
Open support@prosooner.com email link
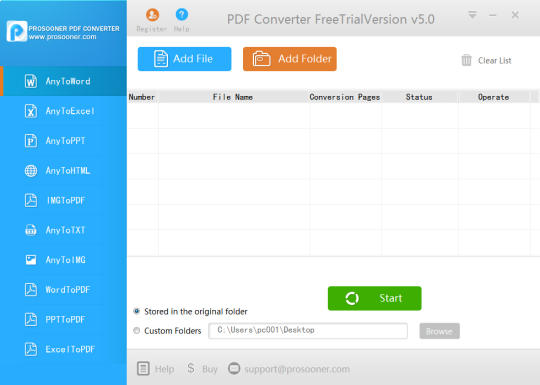pyautogui.click(x=297, y=369)
